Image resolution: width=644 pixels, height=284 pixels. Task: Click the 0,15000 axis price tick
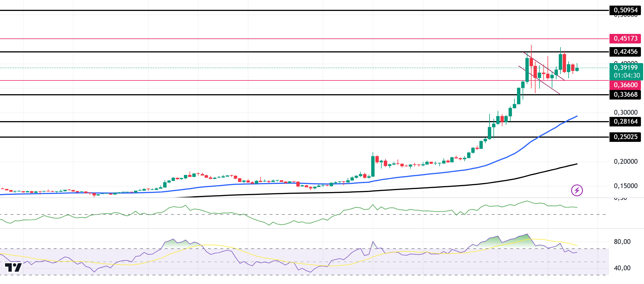[625, 186]
